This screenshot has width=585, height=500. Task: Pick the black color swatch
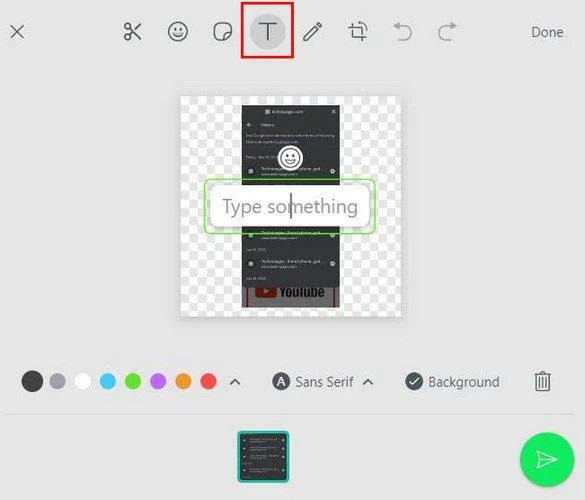[x=32, y=381]
